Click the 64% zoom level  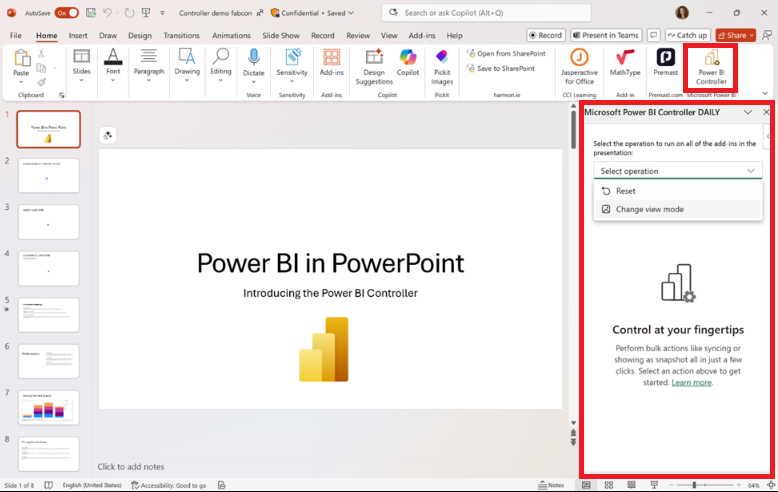(754, 485)
